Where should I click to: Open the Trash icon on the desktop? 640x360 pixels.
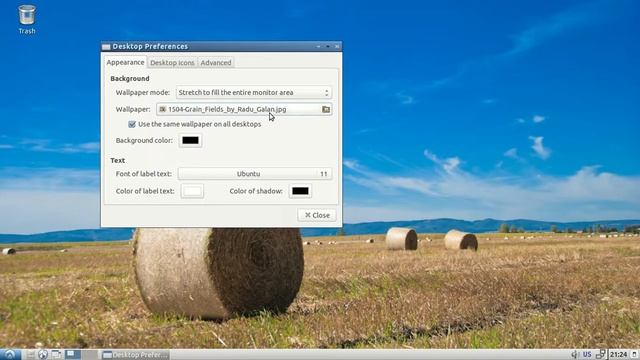click(27, 19)
